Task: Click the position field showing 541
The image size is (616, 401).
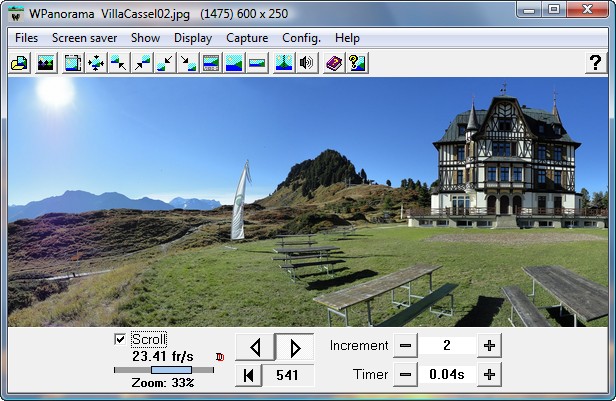Action: pos(290,376)
